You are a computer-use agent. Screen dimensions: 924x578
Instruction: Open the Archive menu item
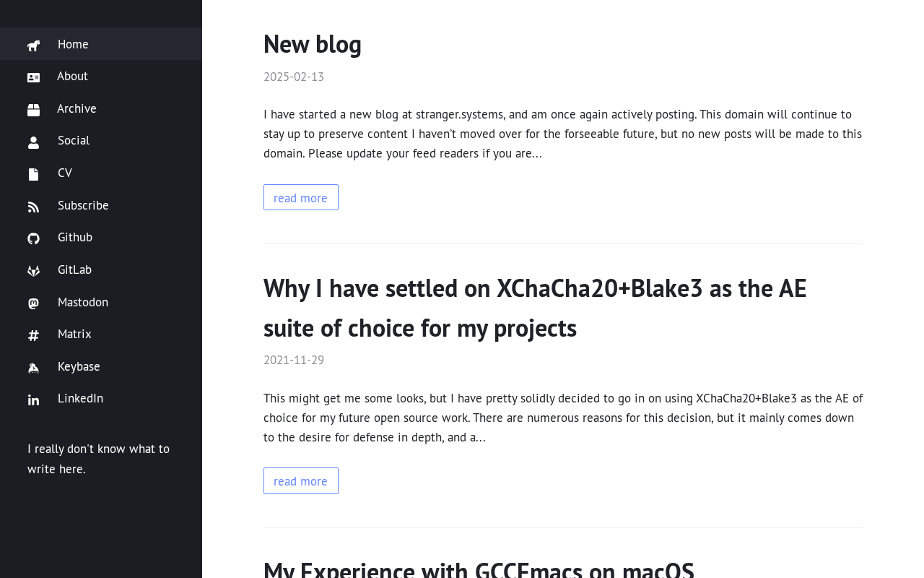(77, 108)
